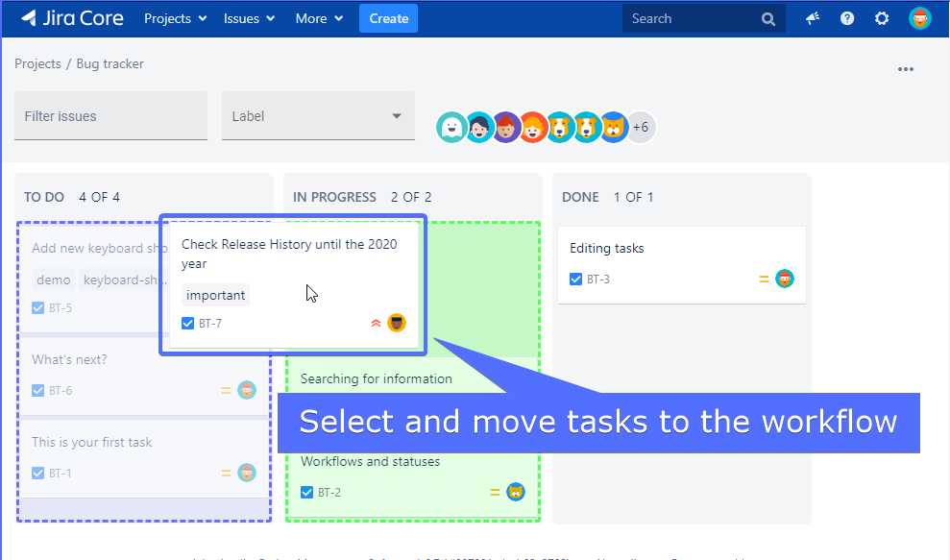Focus the Search field
Image resolution: width=950 pixels, height=560 pixels.
click(x=704, y=19)
